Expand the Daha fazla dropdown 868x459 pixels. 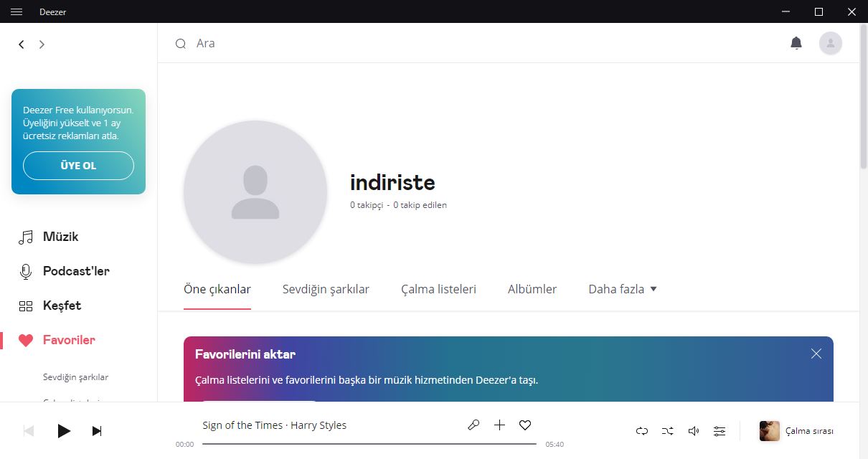(x=623, y=290)
